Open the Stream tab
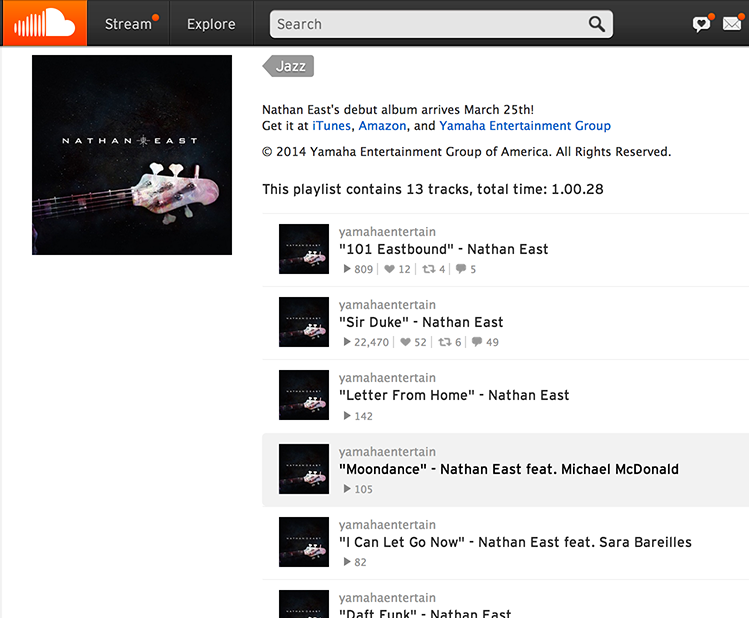The width and height of the screenshot is (749, 618). point(129,24)
